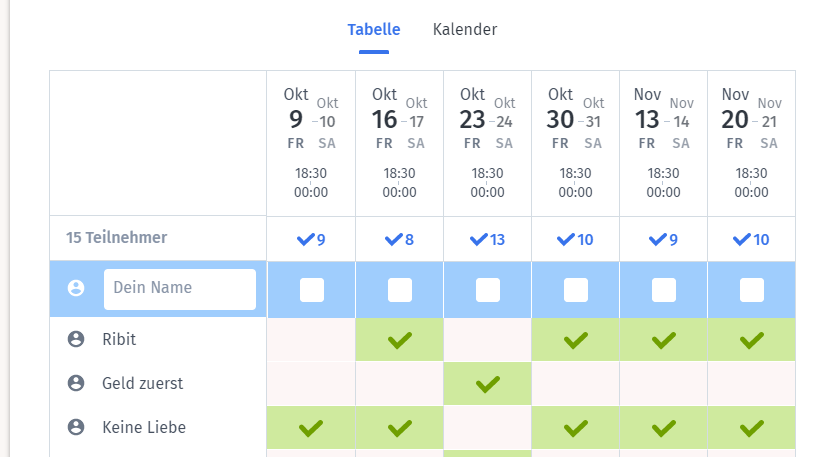The height and width of the screenshot is (457, 826).
Task: Click Ribit's green checkmark for Okt 16
Action: pos(400,340)
